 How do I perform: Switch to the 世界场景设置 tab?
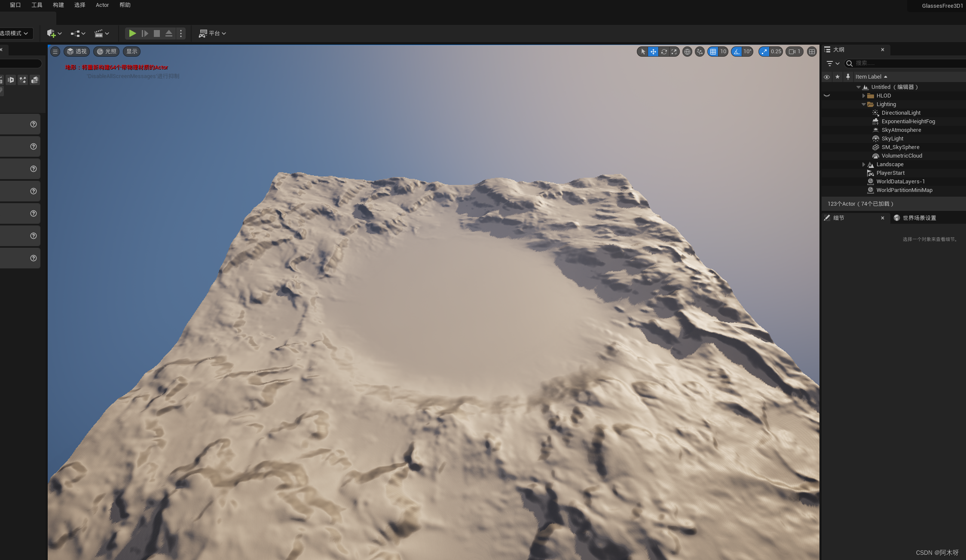pyautogui.click(x=919, y=218)
